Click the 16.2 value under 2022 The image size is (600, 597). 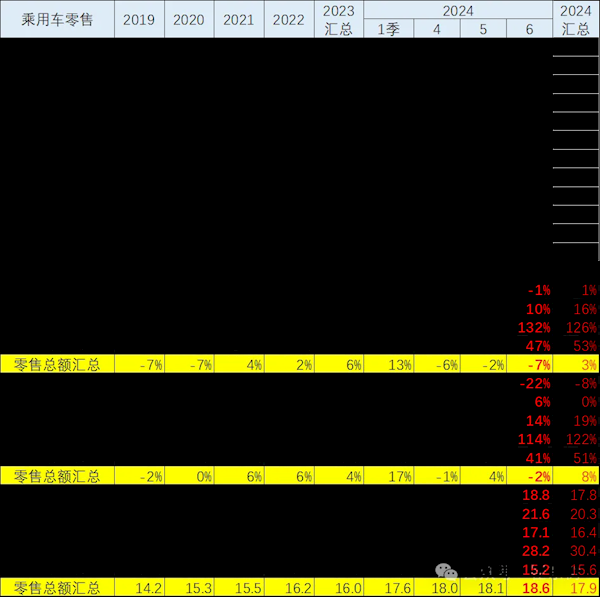pyautogui.click(x=298, y=588)
